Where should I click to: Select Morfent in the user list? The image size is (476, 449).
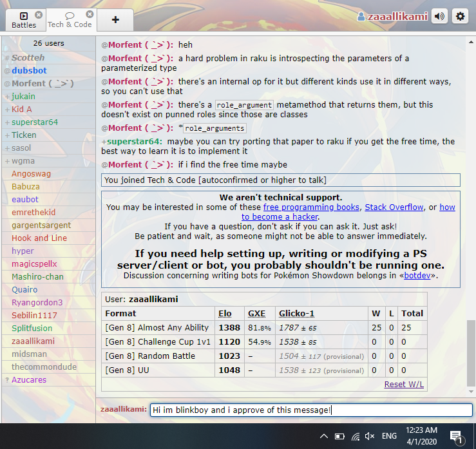click(48, 84)
